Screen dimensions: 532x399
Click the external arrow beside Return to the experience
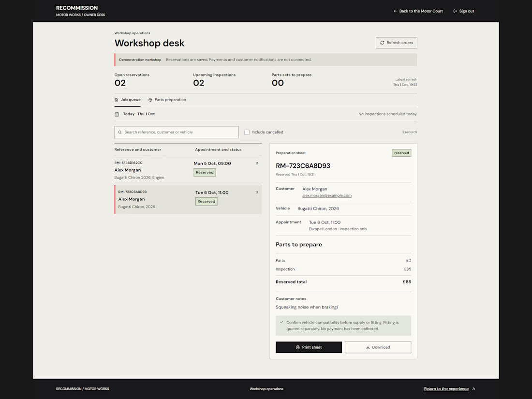473,389
